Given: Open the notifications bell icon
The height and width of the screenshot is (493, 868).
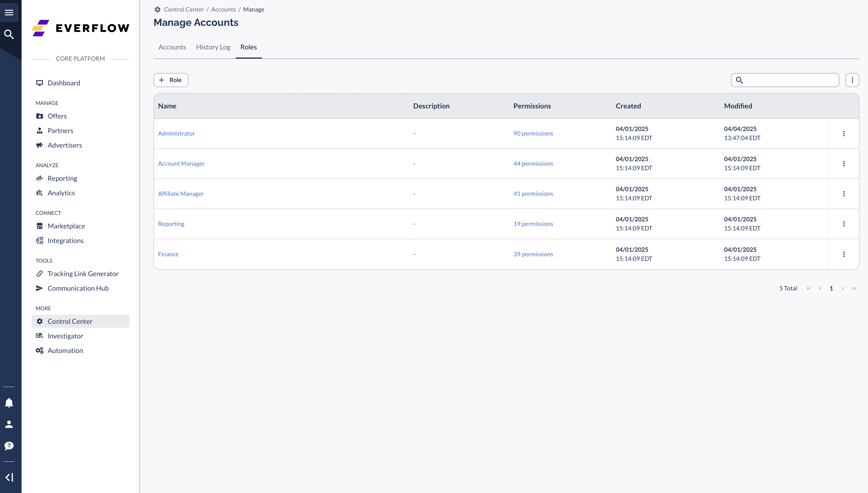Looking at the screenshot, I should tap(9, 403).
